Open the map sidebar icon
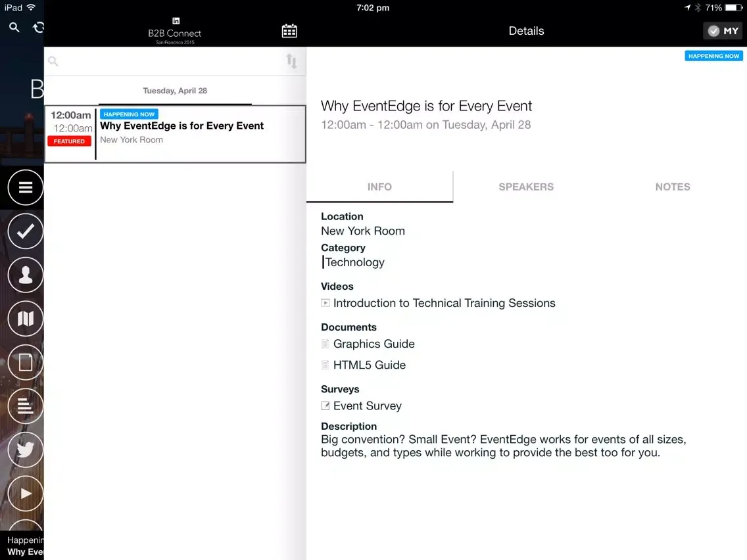Image resolution: width=747 pixels, height=560 pixels. [26, 319]
